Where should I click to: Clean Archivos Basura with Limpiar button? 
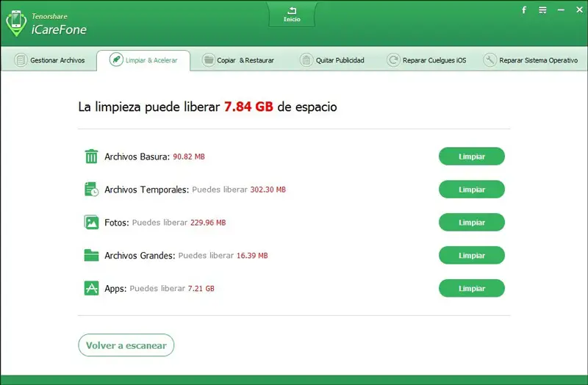click(472, 156)
